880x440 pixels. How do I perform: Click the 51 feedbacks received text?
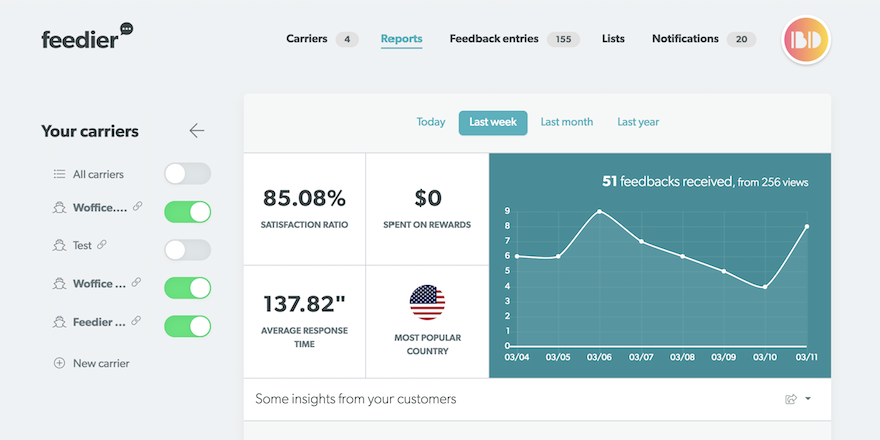pos(667,181)
